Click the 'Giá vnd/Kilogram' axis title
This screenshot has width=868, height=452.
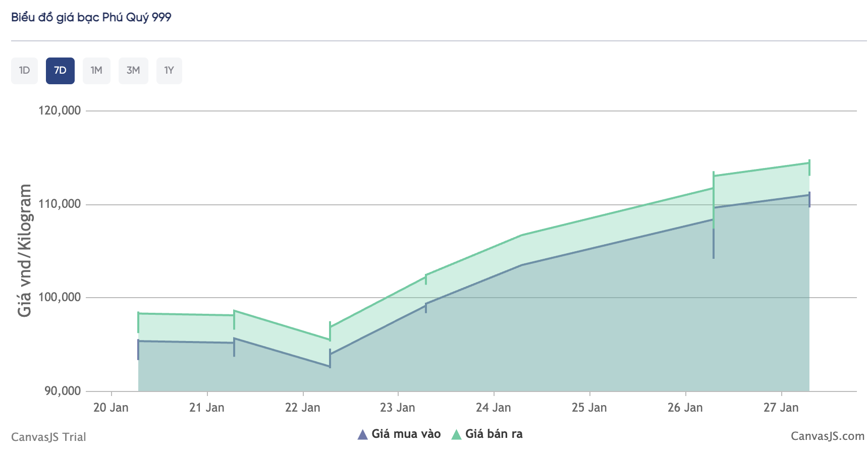[x=24, y=251]
